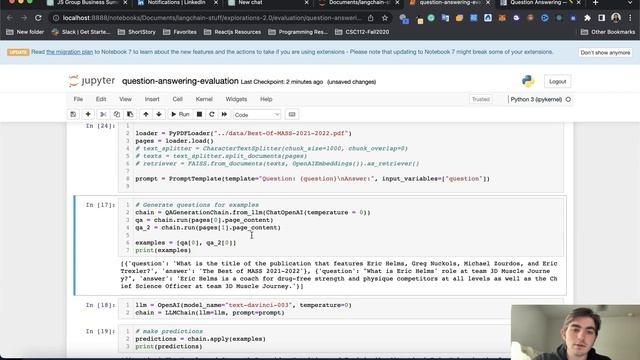This screenshot has width=640, height=360.
Task: Click into the In [17] QAGenerationChain code cell
Action: pos(341,227)
